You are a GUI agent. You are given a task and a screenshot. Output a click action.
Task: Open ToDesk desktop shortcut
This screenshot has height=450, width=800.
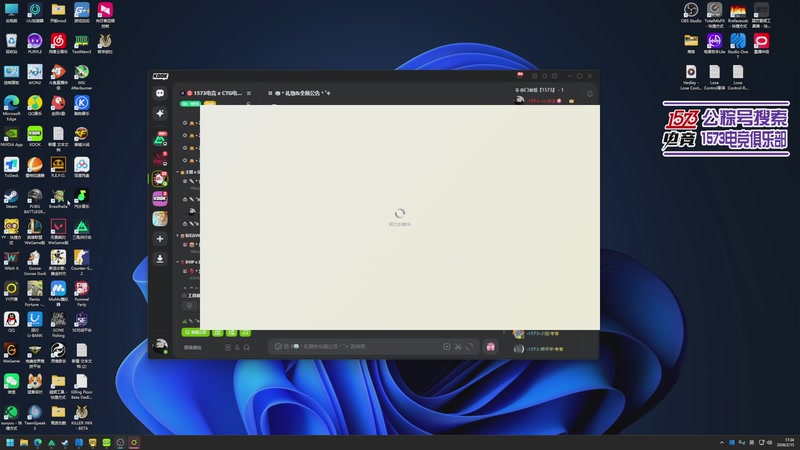11,167
